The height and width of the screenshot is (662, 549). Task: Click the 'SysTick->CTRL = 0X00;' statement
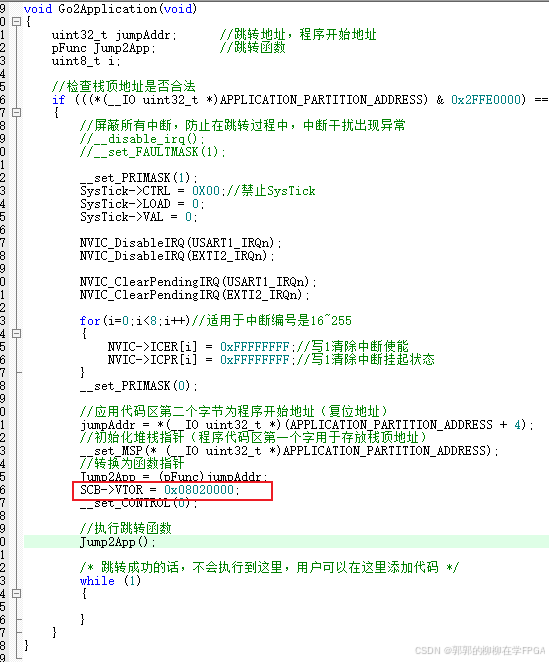pos(150,191)
